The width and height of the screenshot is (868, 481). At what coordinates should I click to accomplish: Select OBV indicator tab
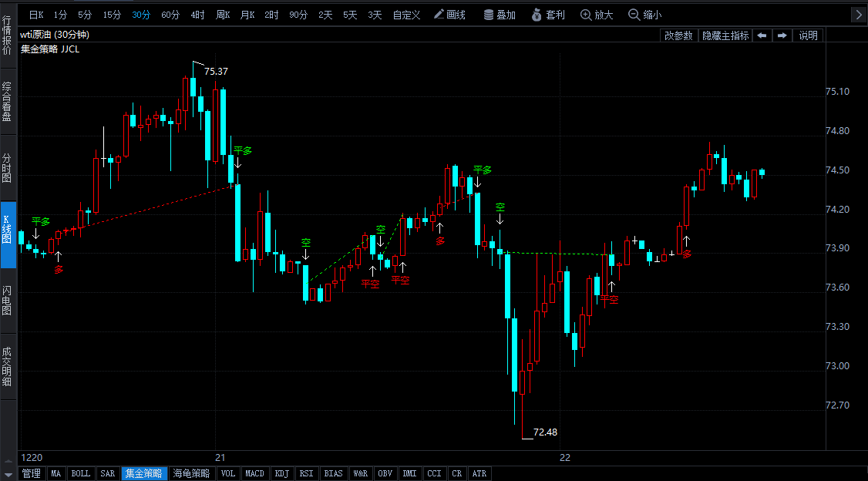[x=385, y=474]
